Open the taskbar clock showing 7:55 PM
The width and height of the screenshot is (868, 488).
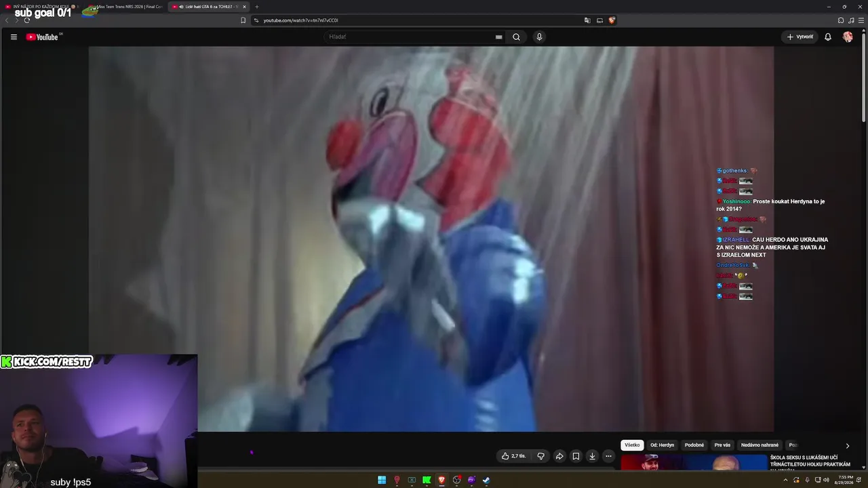point(845,480)
